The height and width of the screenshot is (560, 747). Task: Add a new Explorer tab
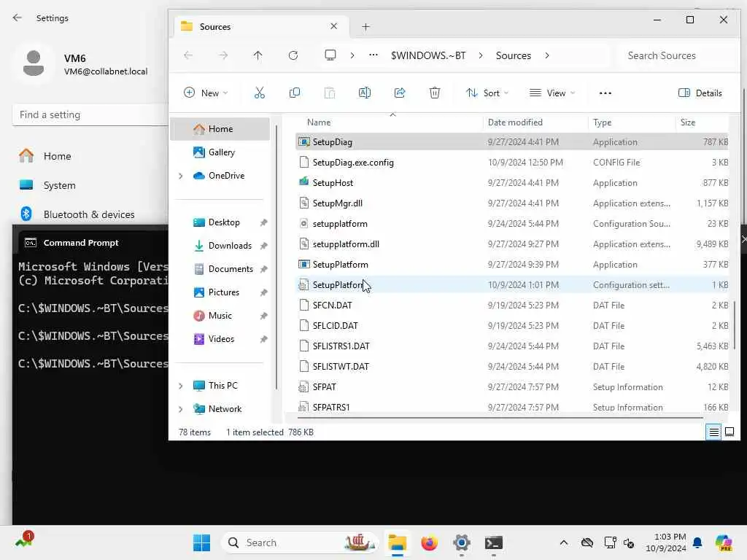[365, 27]
